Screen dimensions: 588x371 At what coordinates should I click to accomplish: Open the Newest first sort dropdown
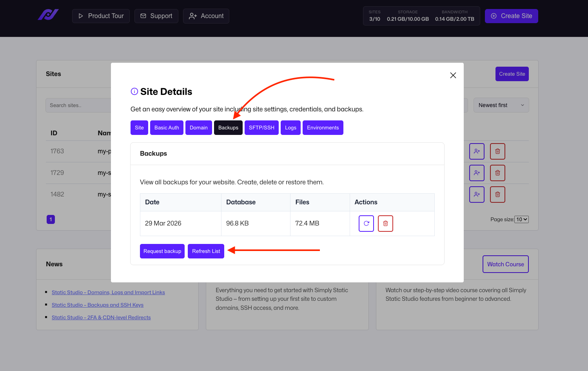501,105
